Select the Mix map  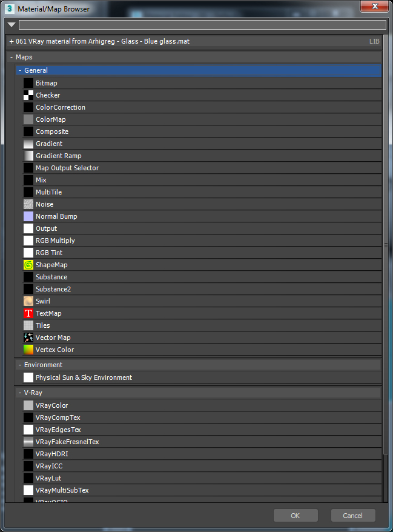202,180
